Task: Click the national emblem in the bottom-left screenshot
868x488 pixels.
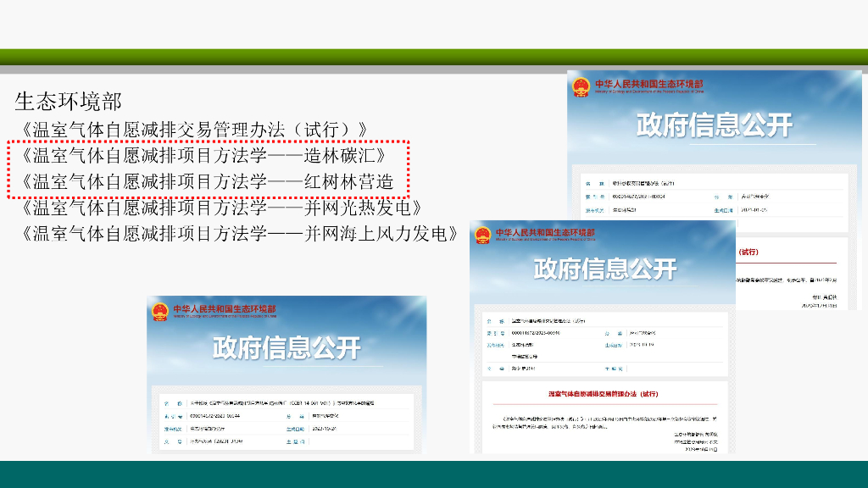Action: coord(160,312)
